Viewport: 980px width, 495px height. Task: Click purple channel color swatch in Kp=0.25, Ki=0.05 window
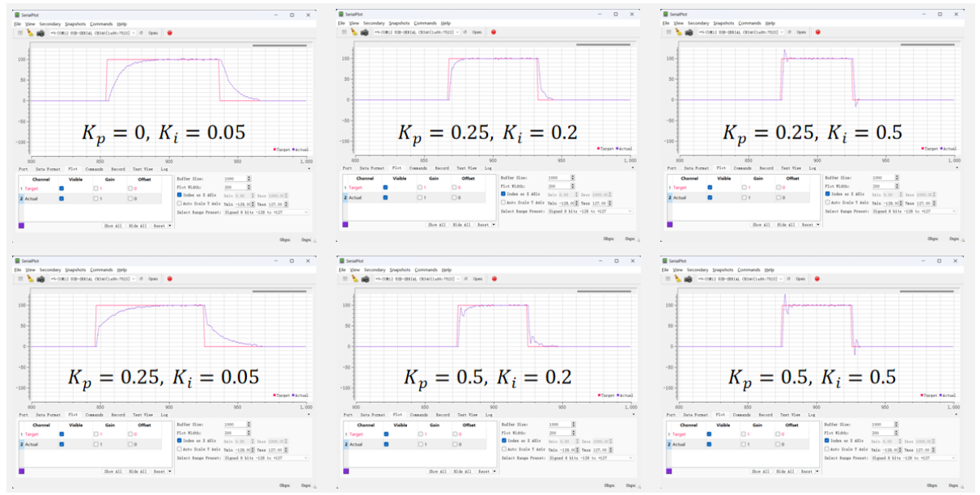(21, 471)
